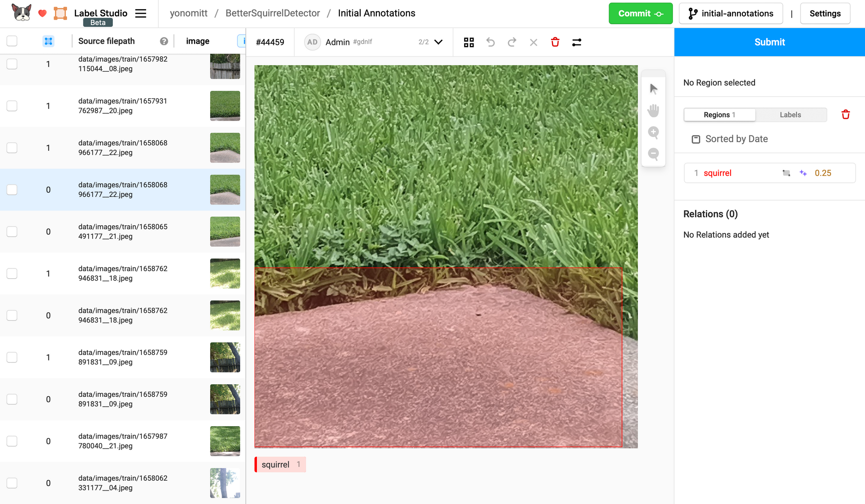Screen dimensions: 865x504
Task: Delete all regions with red trash icon
Action: tap(846, 115)
